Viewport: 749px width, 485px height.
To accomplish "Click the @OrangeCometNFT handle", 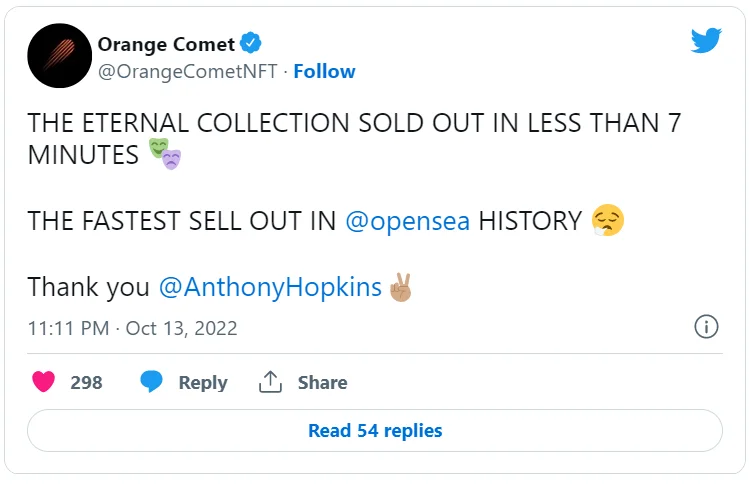I will point(189,71).
